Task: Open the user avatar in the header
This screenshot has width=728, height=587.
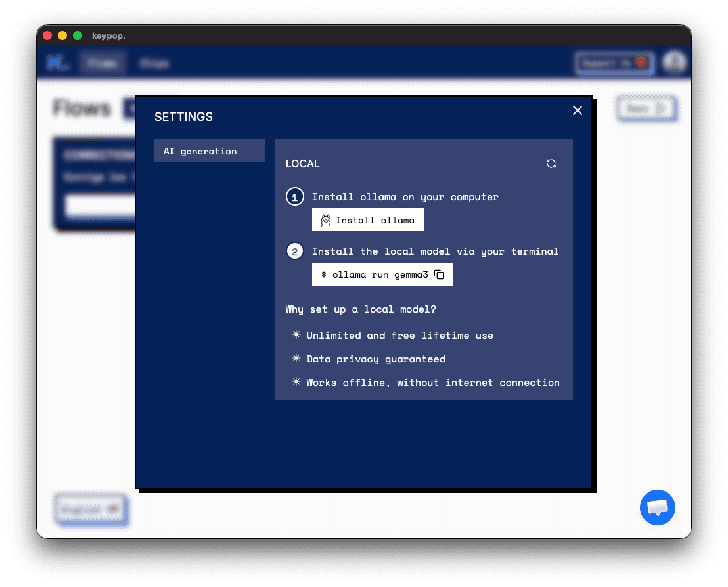Action: (673, 63)
